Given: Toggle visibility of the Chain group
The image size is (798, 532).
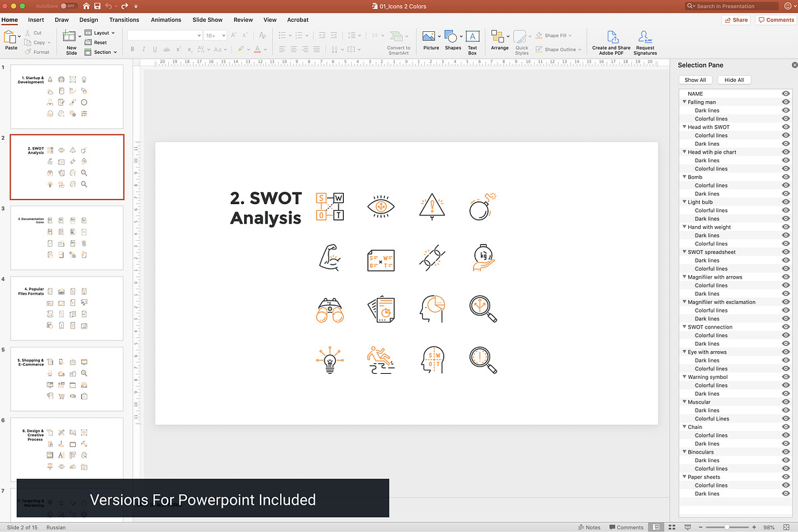Looking at the screenshot, I should [785, 427].
